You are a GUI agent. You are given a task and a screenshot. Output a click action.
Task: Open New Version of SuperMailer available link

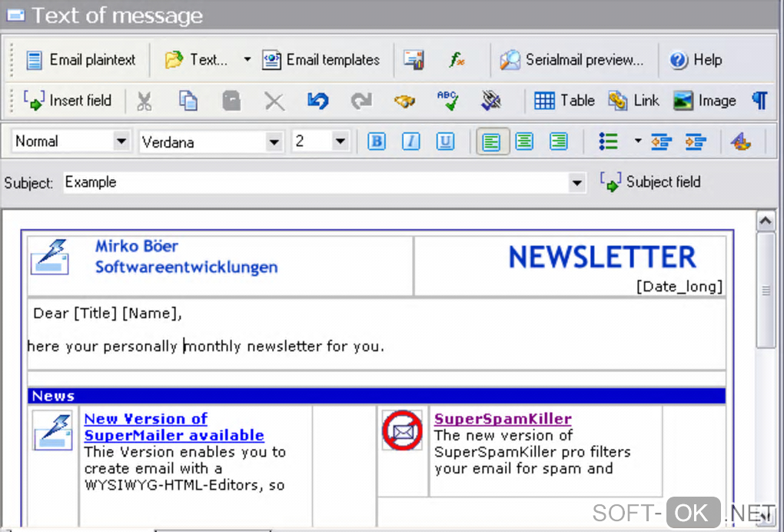(x=174, y=427)
